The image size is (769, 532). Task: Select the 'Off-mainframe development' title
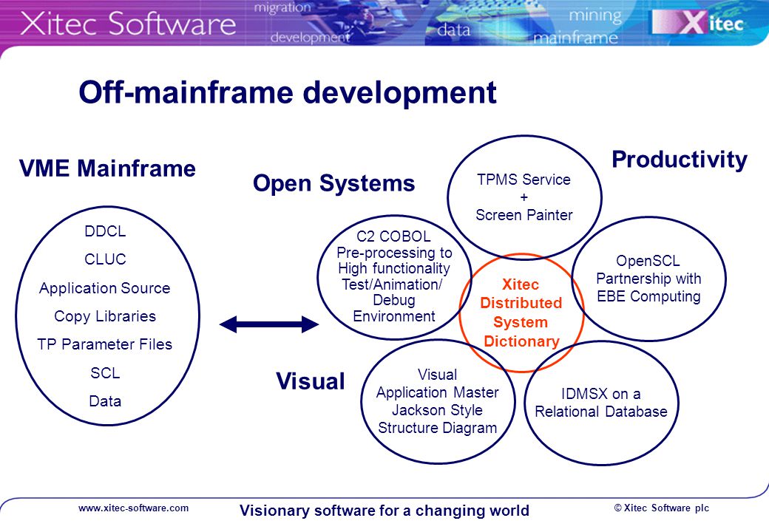pos(288,92)
